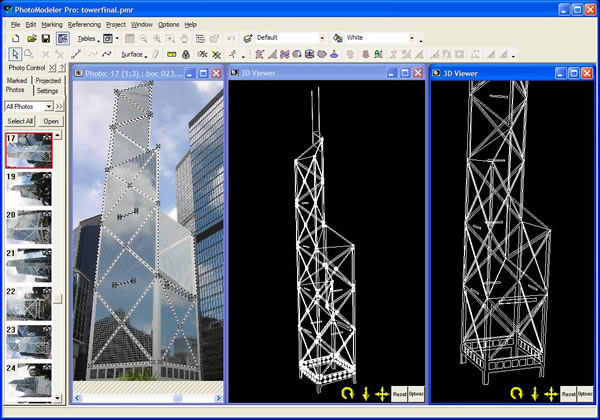Open the Referencing menu
Viewport: 600px width, 420px height.
coord(84,23)
